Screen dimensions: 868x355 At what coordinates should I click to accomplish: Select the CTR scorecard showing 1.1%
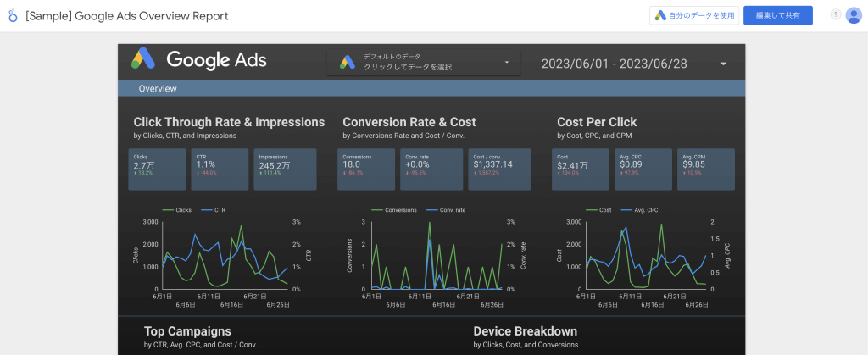(x=220, y=169)
